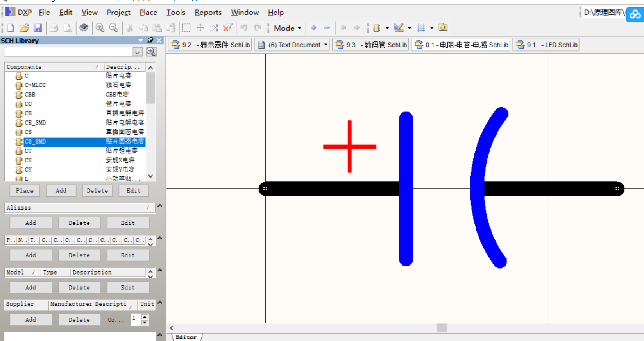
Task: Open an existing file
Action: coord(24,28)
